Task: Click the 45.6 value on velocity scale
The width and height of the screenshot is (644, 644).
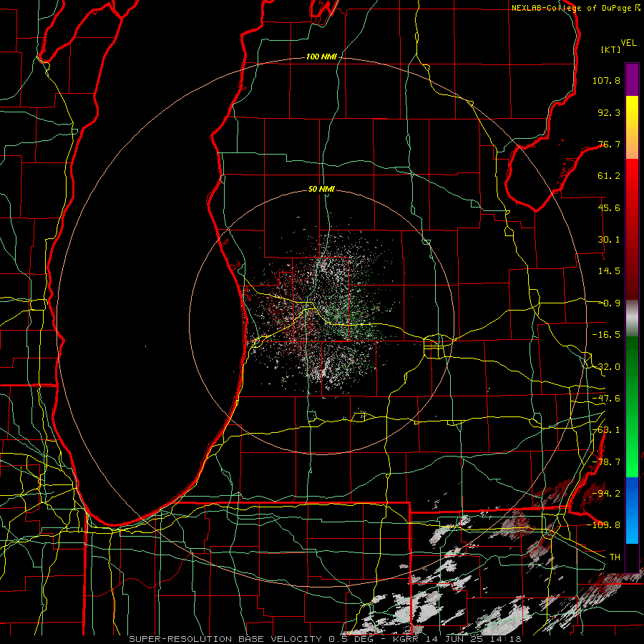Action: click(609, 208)
